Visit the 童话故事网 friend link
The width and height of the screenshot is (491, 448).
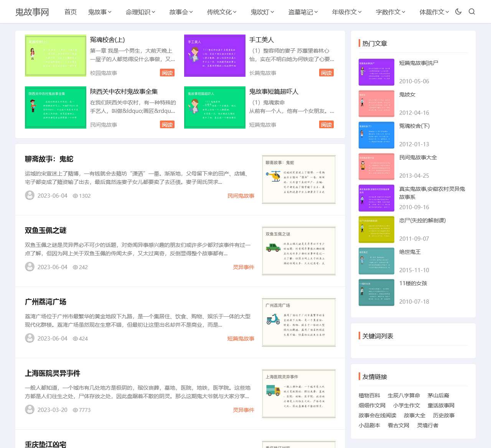(x=441, y=405)
